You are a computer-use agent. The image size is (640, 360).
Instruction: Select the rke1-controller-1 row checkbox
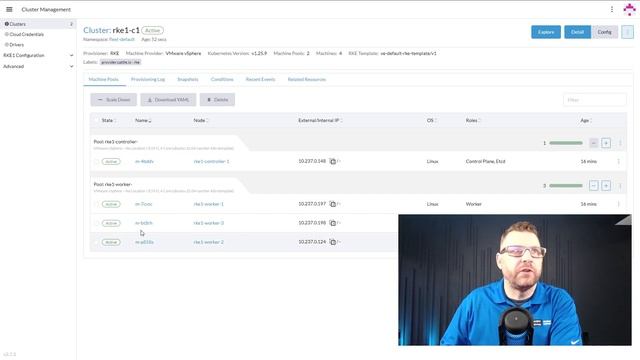tap(97, 162)
